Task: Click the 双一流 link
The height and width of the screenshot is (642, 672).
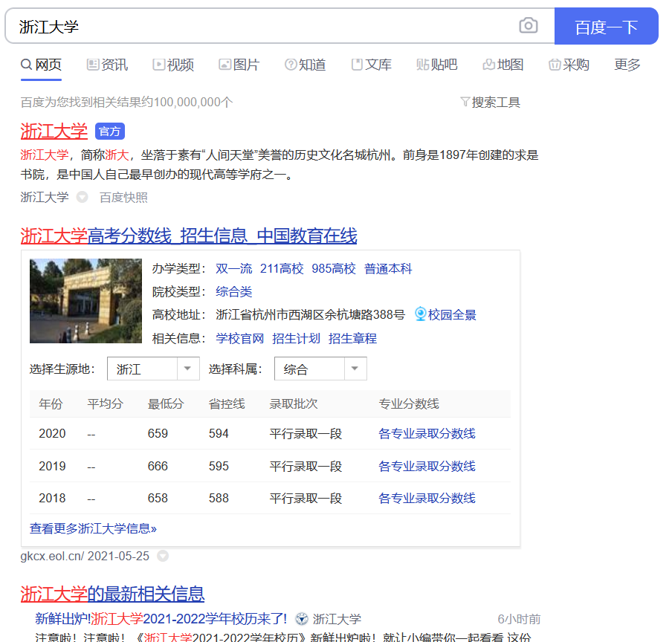Action: [x=234, y=268]
